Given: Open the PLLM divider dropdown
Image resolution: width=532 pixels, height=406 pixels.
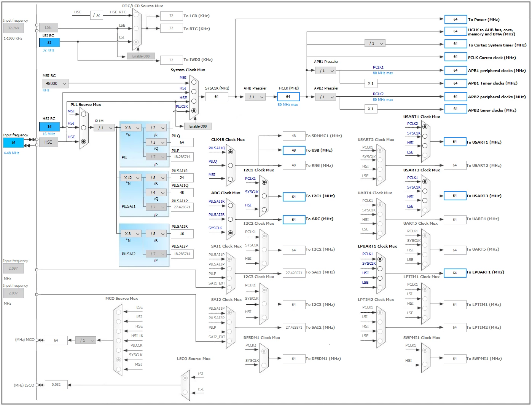Looking at the screenshot, I should point(104,128).
